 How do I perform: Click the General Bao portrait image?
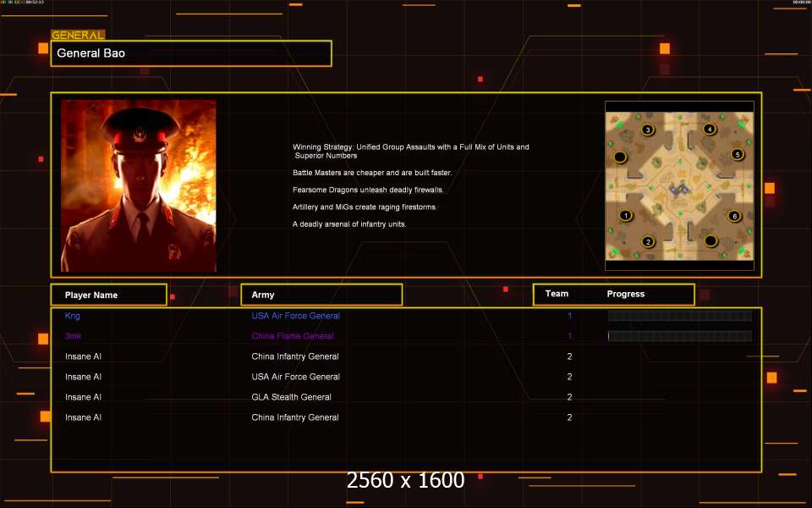point(138,185)
